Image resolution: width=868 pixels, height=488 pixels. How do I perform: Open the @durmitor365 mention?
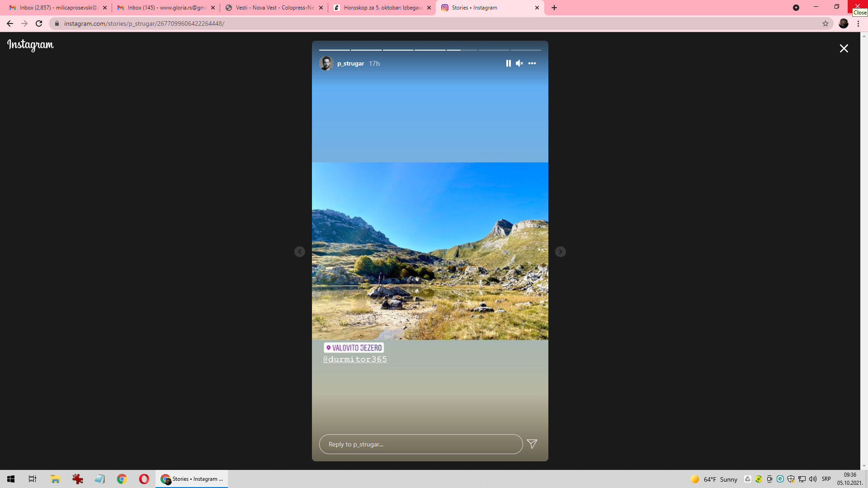355,359
